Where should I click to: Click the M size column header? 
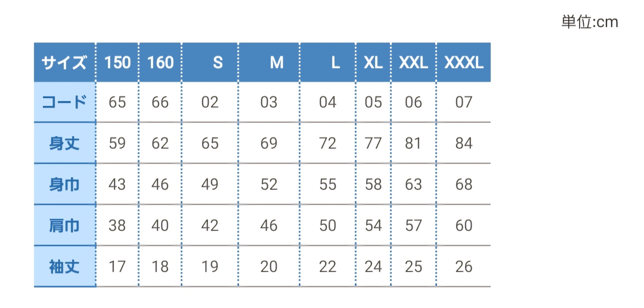tap(277, 62)
